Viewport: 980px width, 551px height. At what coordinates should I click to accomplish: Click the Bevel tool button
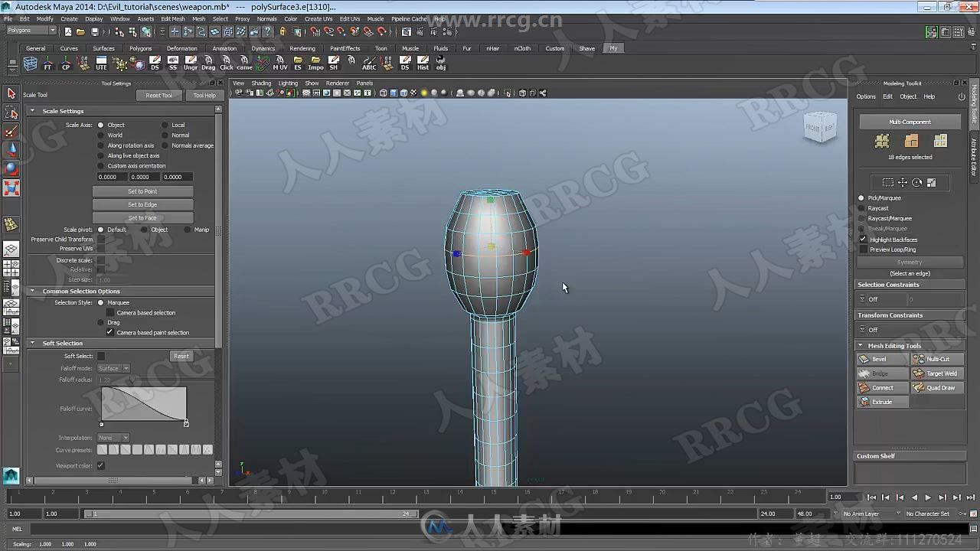coord(882,359)
